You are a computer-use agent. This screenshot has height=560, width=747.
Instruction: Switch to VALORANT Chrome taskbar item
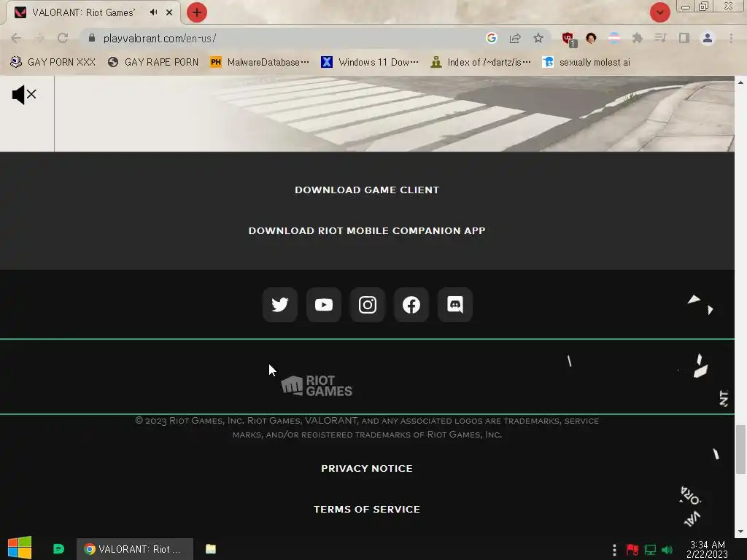pos(135,549)
